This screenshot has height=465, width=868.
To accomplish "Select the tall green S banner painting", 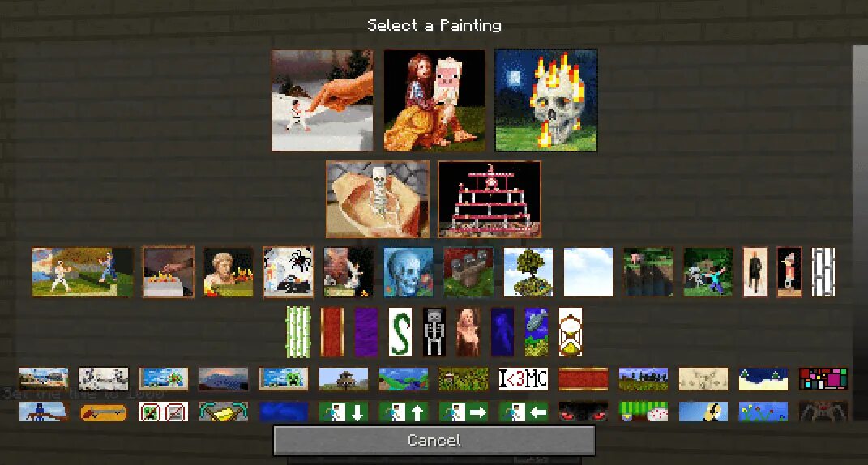I will 400,332.
